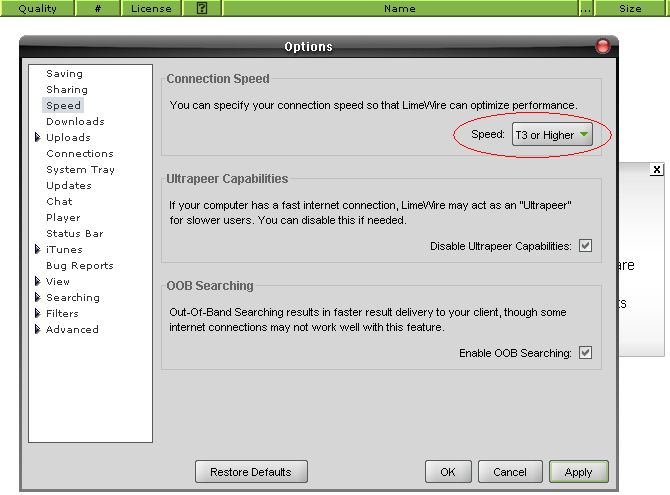Close the side panel with X button
Image resolution: width=670 pixels, height=495 pixels.
coord(657,169)
